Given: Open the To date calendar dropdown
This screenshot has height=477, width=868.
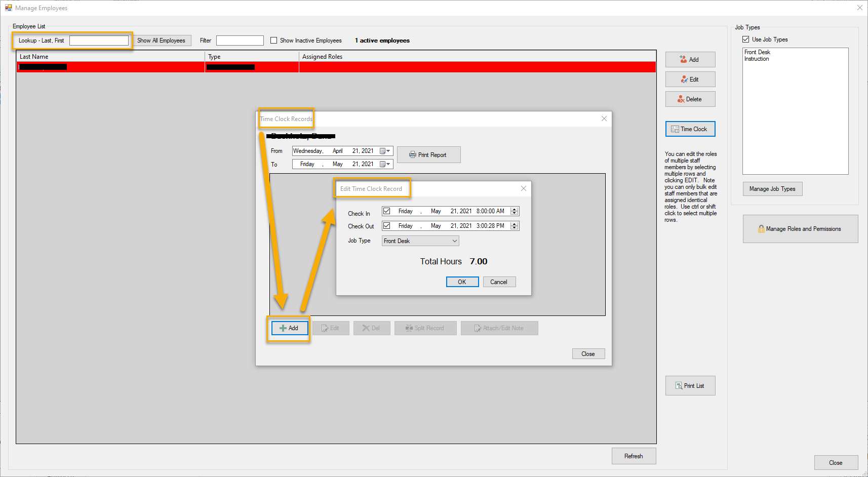Looking at the screenshot, I should (x=385, y=164).
